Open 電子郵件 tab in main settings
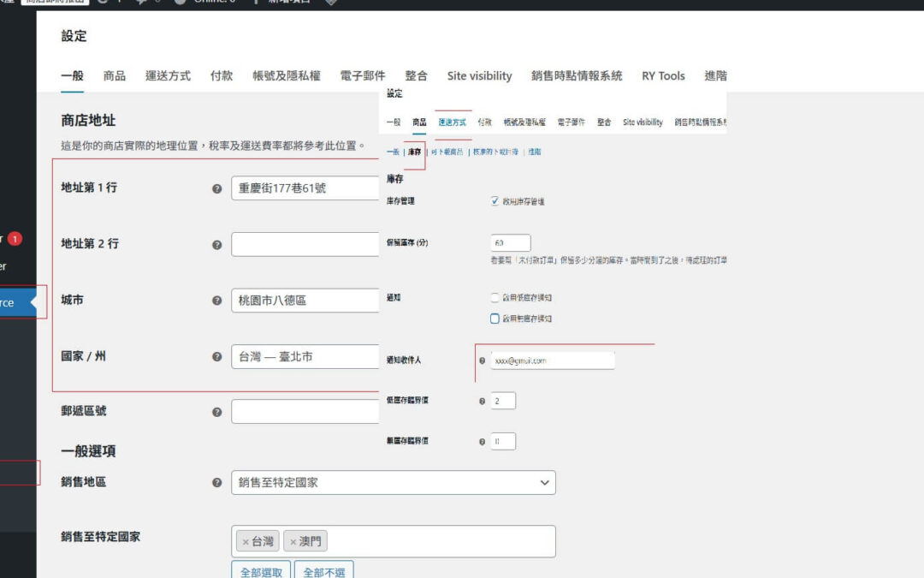Screen dimensions: 924x578 pyautogui.click(x=363, y=75)
